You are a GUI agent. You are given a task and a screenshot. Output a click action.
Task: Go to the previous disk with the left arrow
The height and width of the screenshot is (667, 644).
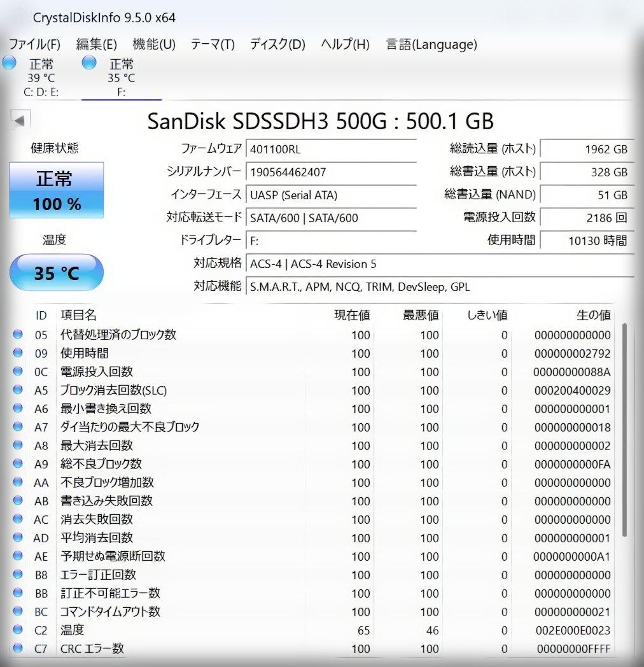tap(20, 120)
